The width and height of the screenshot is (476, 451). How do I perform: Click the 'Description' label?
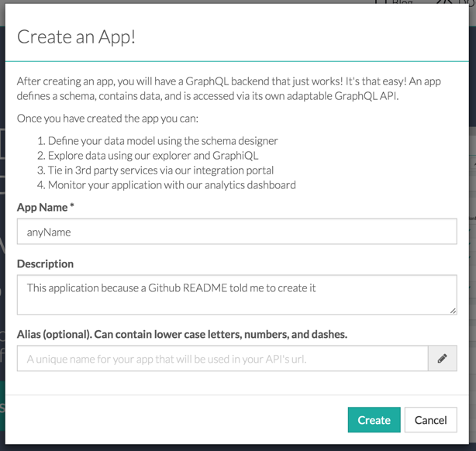pos(45,263)
